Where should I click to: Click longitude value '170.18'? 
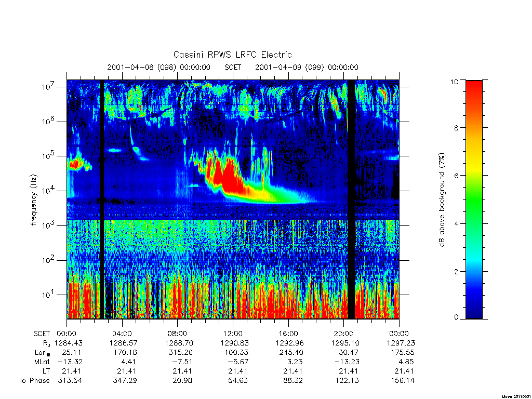point(125,353)
